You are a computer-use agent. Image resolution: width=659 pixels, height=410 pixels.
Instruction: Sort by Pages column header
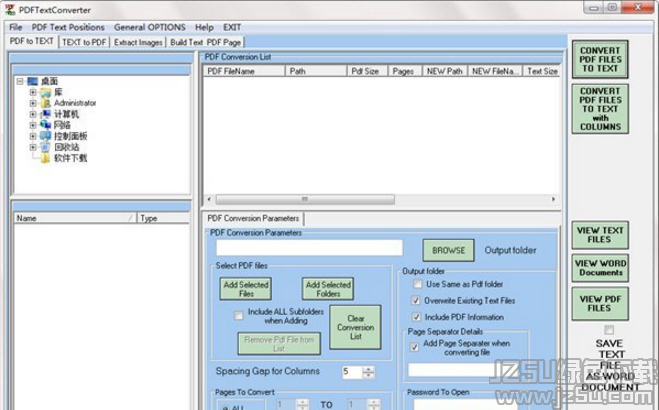[405, 71]
